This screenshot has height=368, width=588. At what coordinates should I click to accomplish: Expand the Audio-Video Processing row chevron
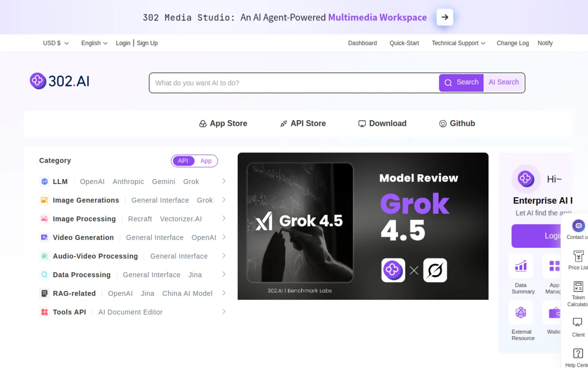tap(224, 256)
